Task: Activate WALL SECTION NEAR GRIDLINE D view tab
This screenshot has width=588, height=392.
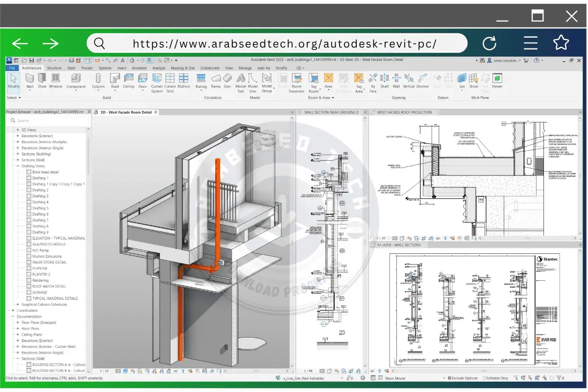Action: click(331, 112)
